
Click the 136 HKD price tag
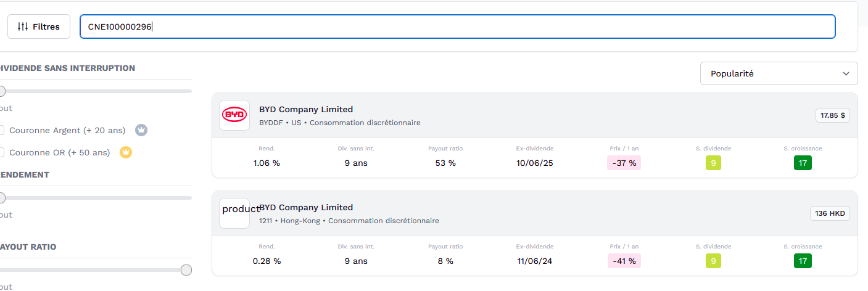tap(830, 213)
